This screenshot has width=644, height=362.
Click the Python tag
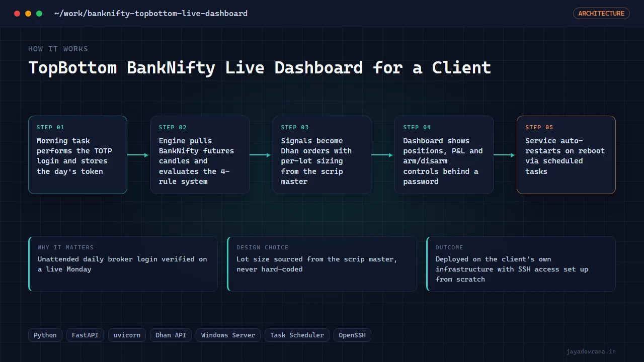coord(45,335)
